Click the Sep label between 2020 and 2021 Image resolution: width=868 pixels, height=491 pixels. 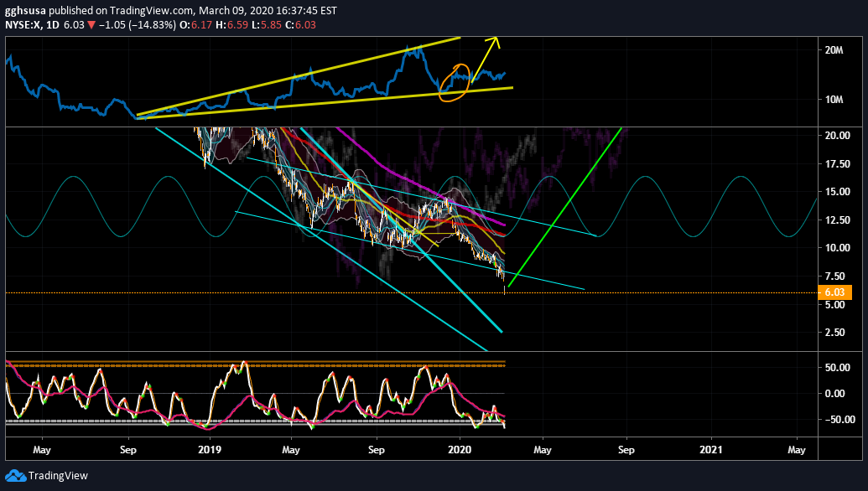tap(626, 450)
